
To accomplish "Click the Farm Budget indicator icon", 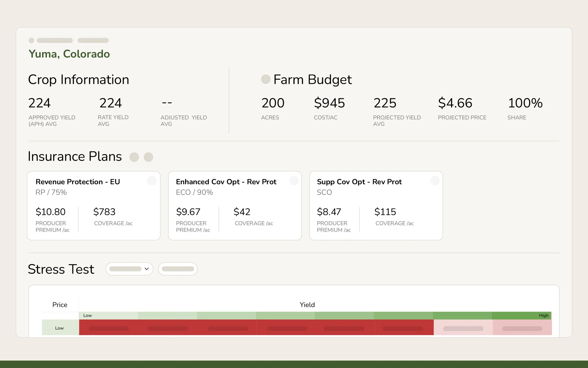I will click(x=266, y=79).
